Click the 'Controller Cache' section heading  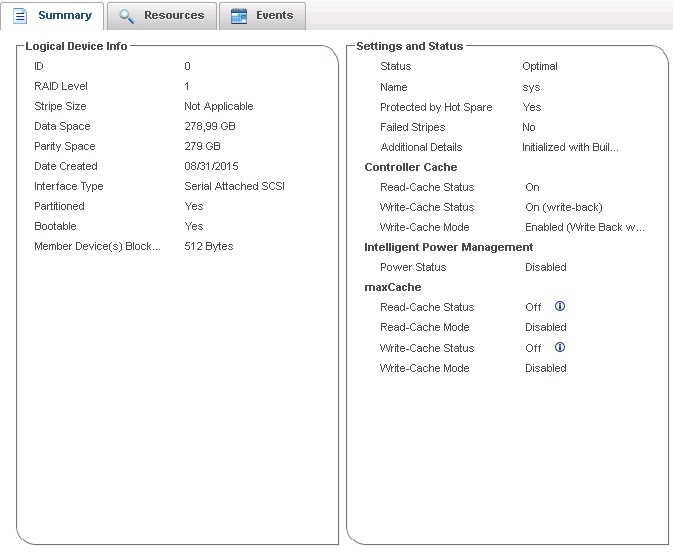410,167
